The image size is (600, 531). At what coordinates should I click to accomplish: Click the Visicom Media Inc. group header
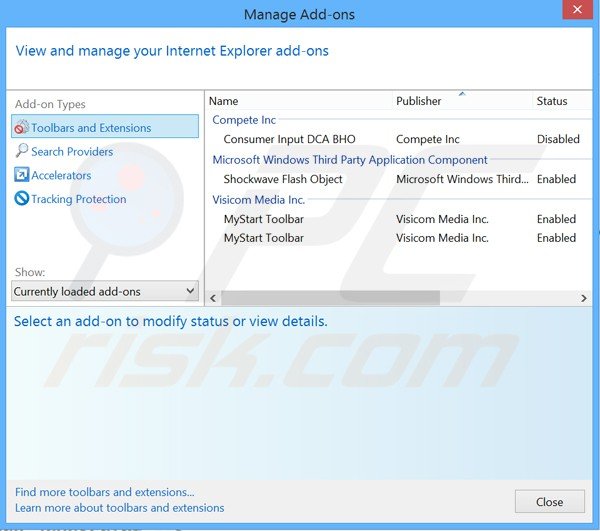coord(259,200)
